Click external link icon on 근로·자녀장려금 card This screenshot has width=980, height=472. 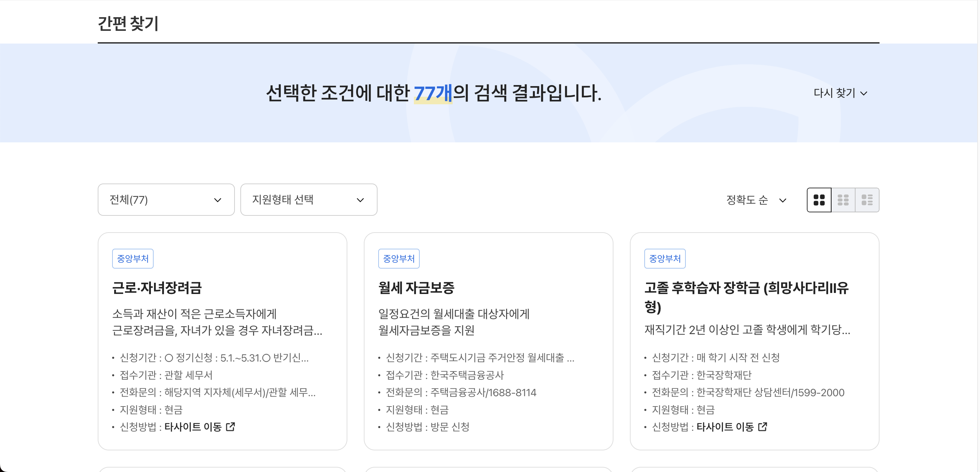click(x=230, y=427)
